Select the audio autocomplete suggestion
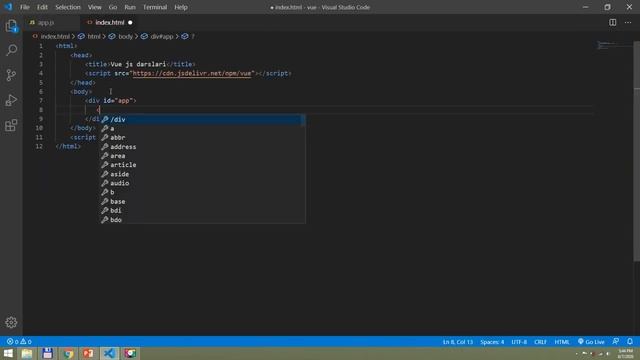The image size is (640, 360). [x=203, y=183]
